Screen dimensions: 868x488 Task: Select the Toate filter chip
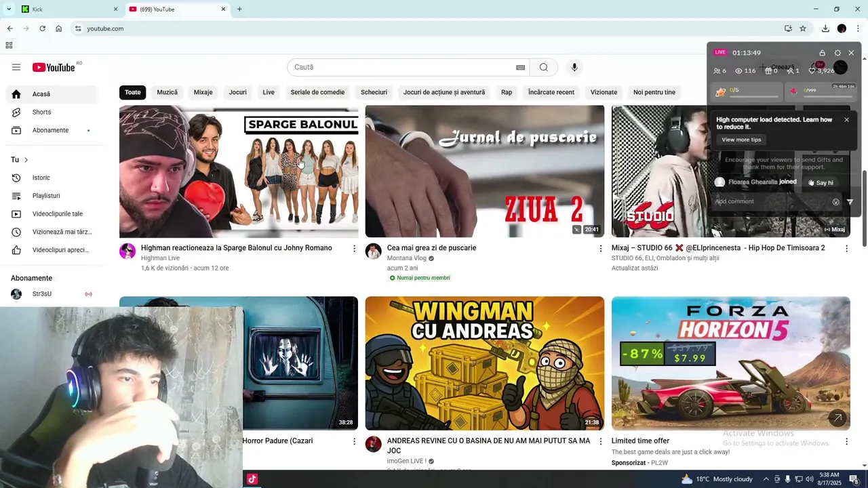[133, 92]
